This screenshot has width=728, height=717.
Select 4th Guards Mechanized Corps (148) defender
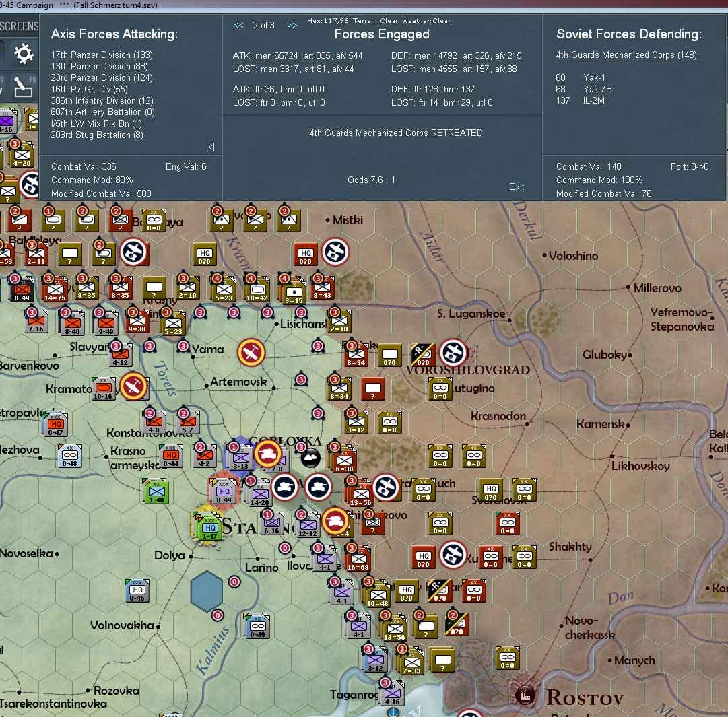coord(626,55)
